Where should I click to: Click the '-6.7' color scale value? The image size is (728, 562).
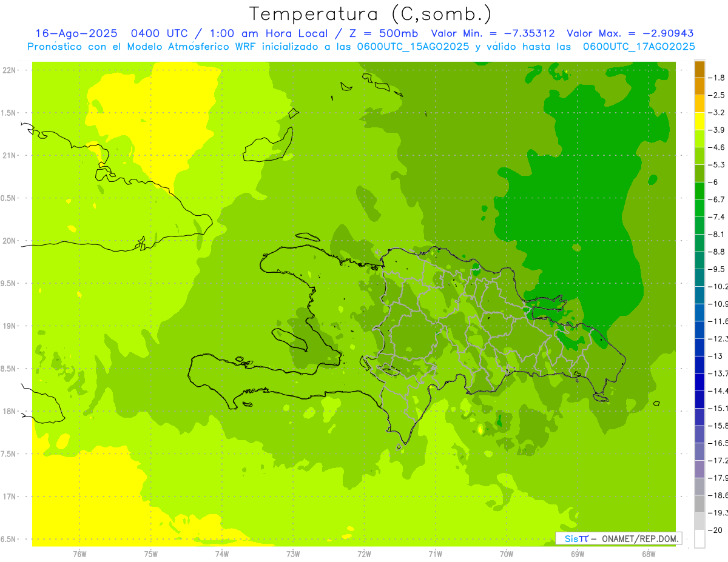pos(717,199)
